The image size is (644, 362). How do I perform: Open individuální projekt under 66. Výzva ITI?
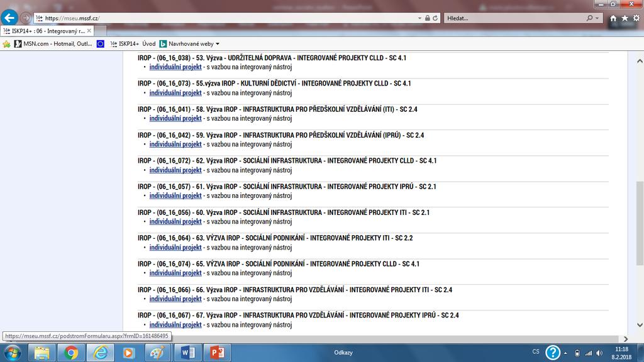pyautogui.click(x=175, y=299)
